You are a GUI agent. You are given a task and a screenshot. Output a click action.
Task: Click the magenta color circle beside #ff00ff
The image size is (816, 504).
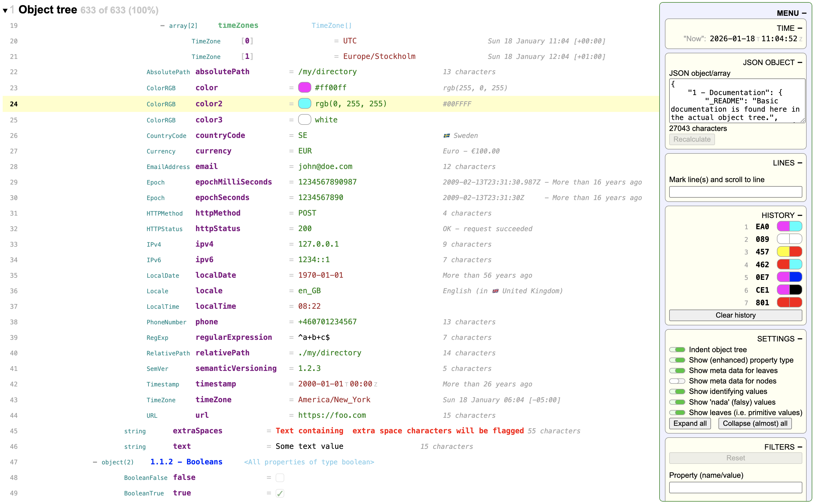click(304, 87)
